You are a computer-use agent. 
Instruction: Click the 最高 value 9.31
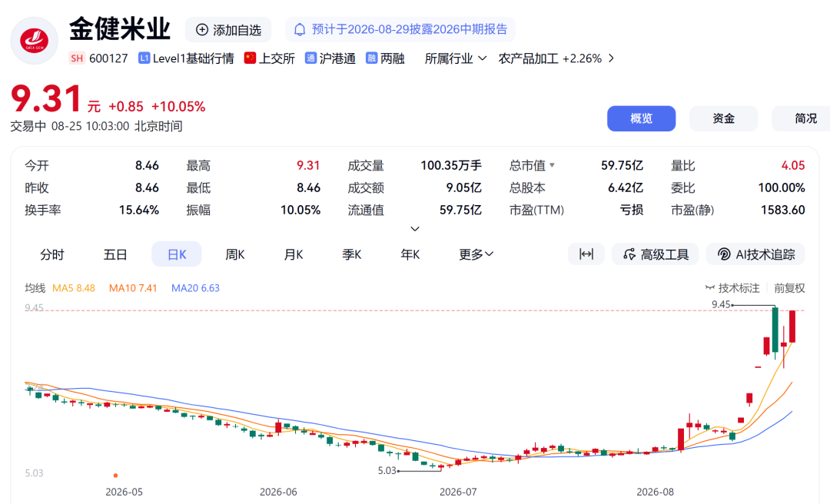pyautogui.click(x=308, y=165)
